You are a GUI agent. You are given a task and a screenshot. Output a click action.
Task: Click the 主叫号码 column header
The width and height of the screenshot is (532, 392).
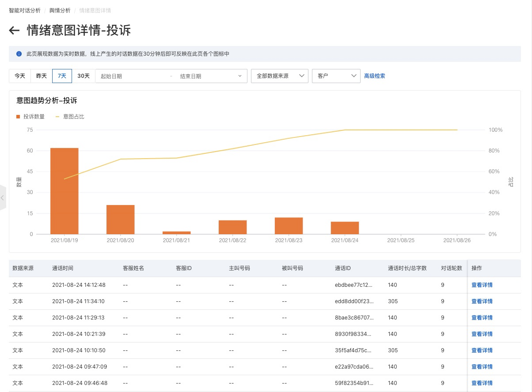(x=239, y=268)
